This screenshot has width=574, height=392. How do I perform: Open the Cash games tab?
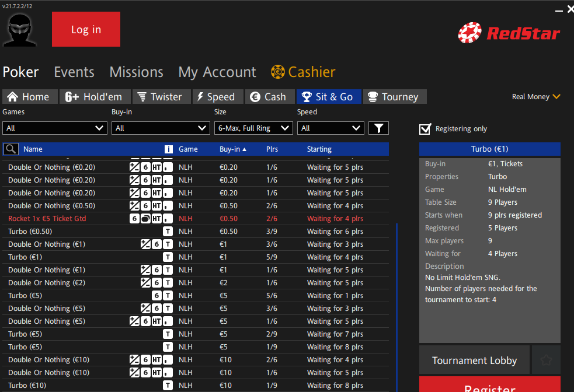point(270,96)
